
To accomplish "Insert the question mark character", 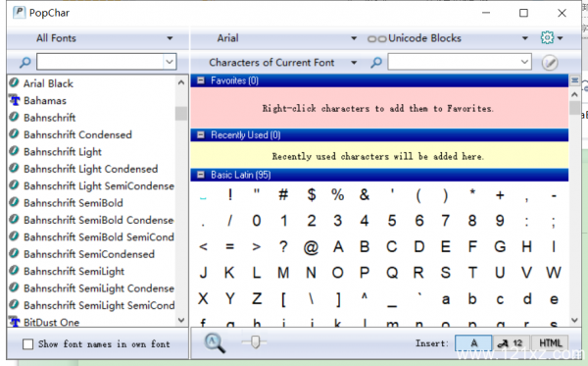I will point(283,246).
